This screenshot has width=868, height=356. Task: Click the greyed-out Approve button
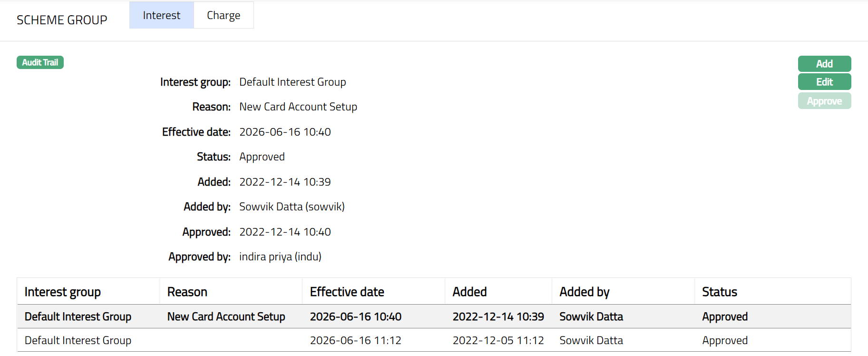click(x=824, y=101)
